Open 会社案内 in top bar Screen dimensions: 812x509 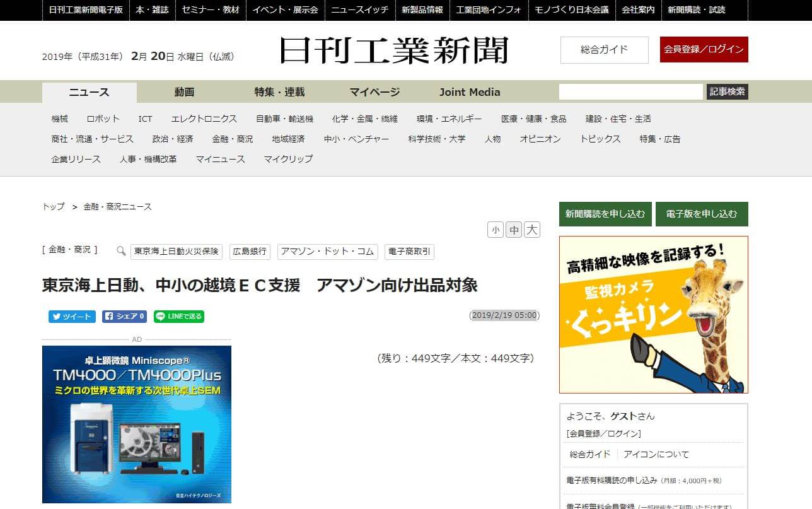[x=638, y=10]
